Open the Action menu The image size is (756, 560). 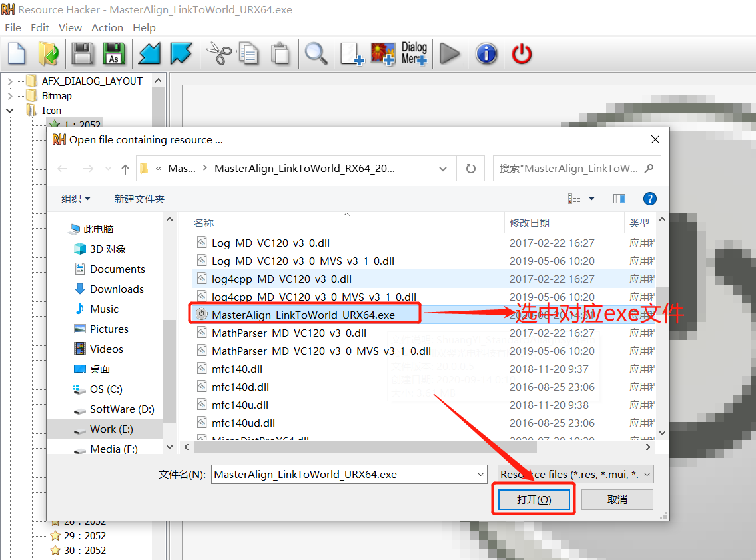(x=107, y=28)
